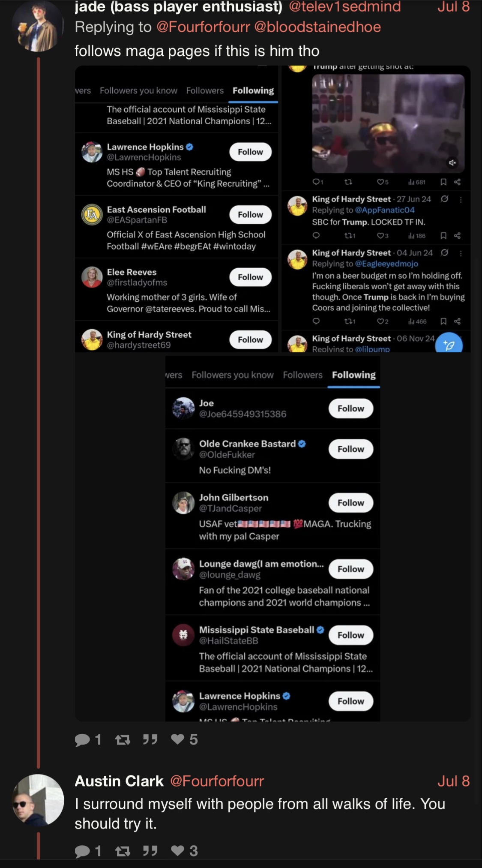482x868 pixels.
Task: Like jade's reply with the heart icon
Action: coord(177,739)
